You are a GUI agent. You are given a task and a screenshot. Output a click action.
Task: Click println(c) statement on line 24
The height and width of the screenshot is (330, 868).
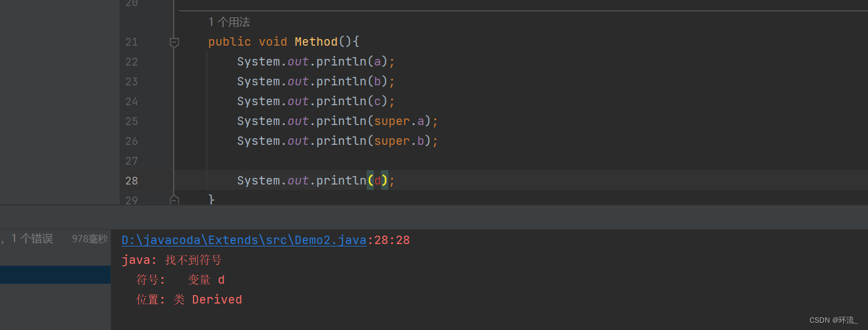click(x=316, y=101)
